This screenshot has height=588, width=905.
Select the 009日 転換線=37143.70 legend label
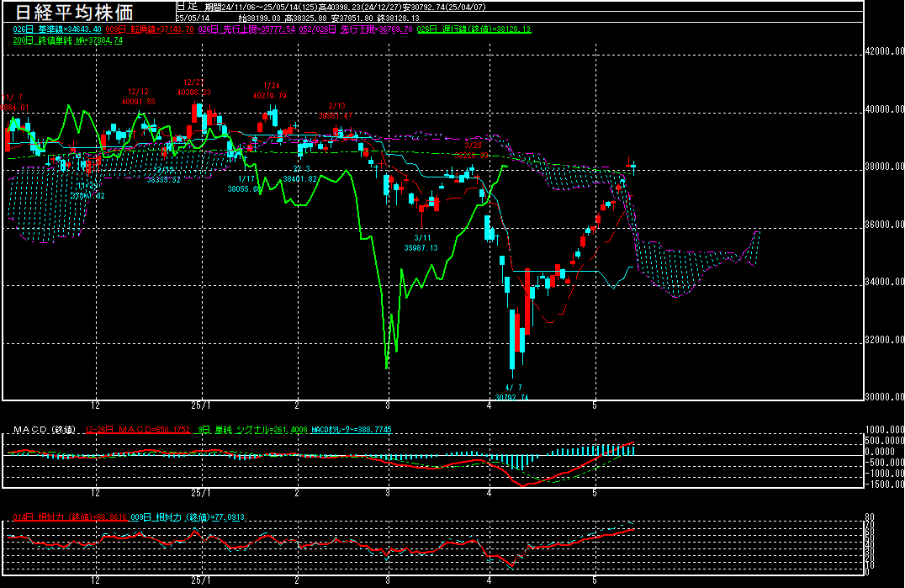[x=150, y=29]
